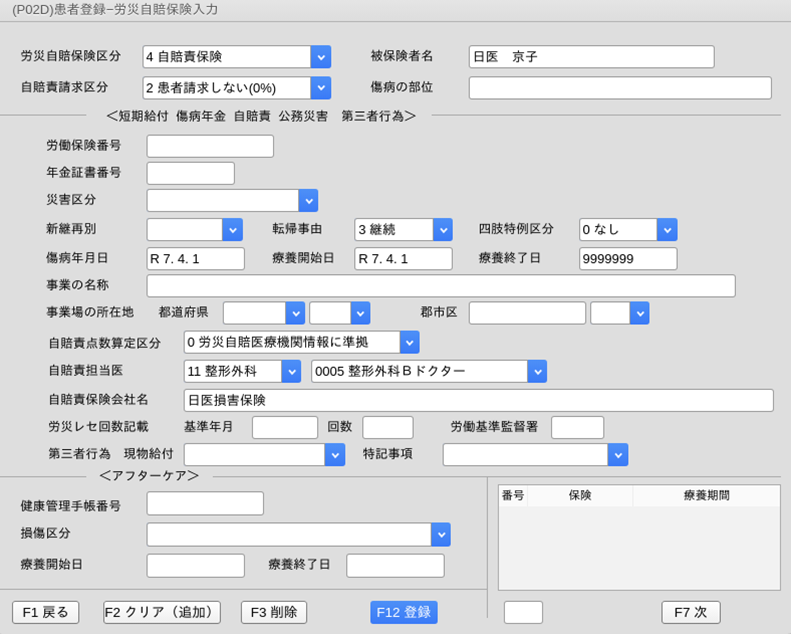Screen dimensions: 791x634
Task: Click the F3 削除 button
Action: pyautogui.click(x=274, y=612)
